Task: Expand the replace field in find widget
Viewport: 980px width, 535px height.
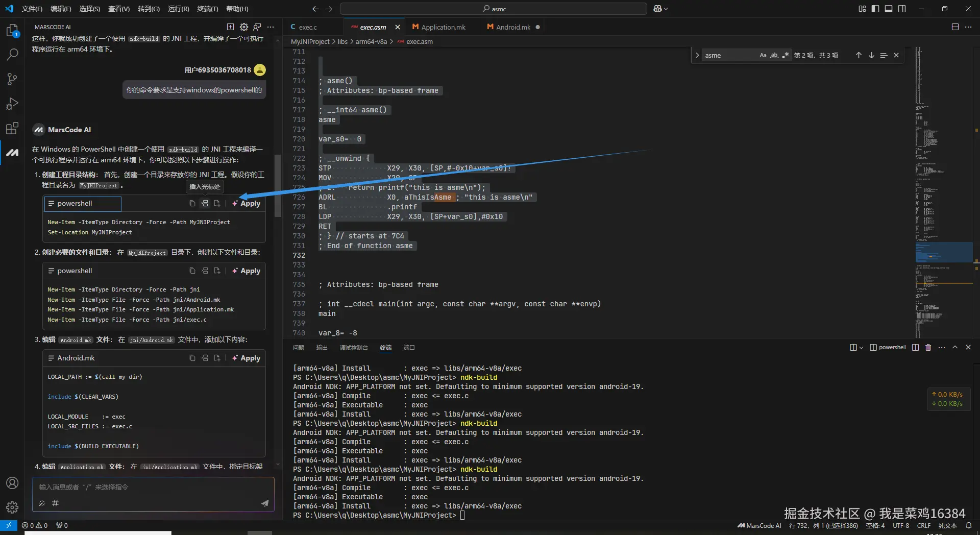Action: pos(697,55)
